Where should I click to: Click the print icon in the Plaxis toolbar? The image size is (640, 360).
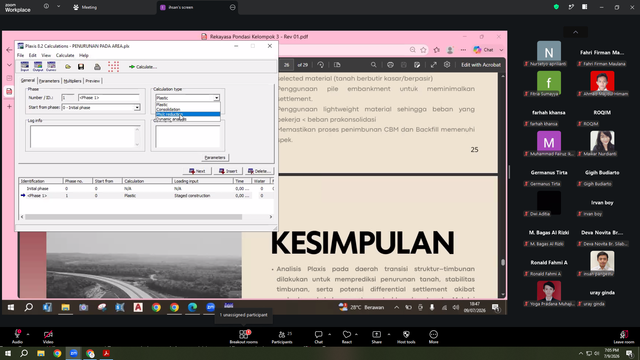tap(97, 67)
